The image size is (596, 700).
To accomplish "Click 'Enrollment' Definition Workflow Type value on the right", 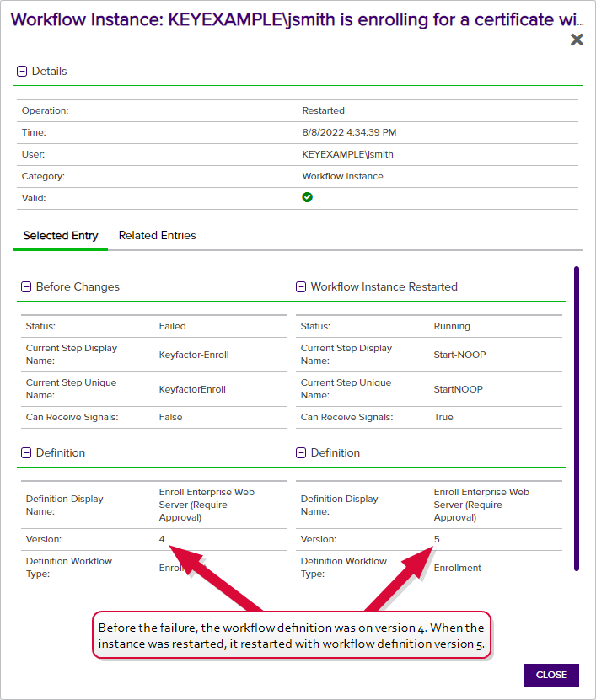I will click(458, 568).
